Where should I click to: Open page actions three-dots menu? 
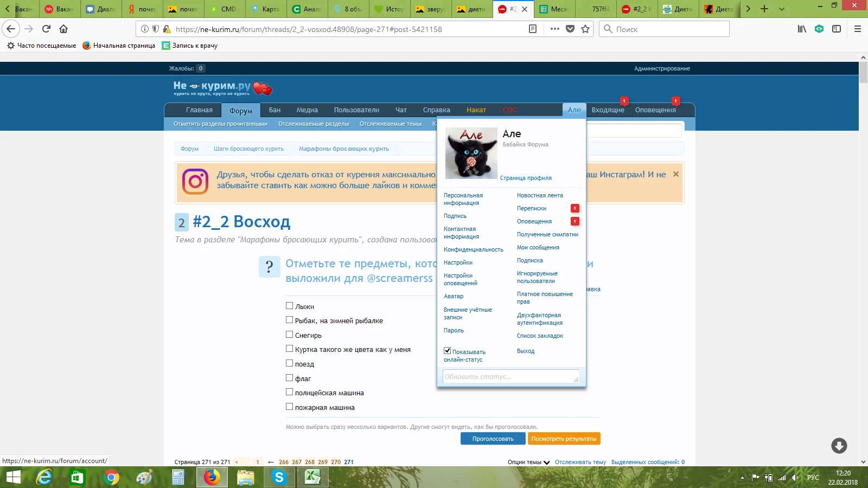point(554,29)
